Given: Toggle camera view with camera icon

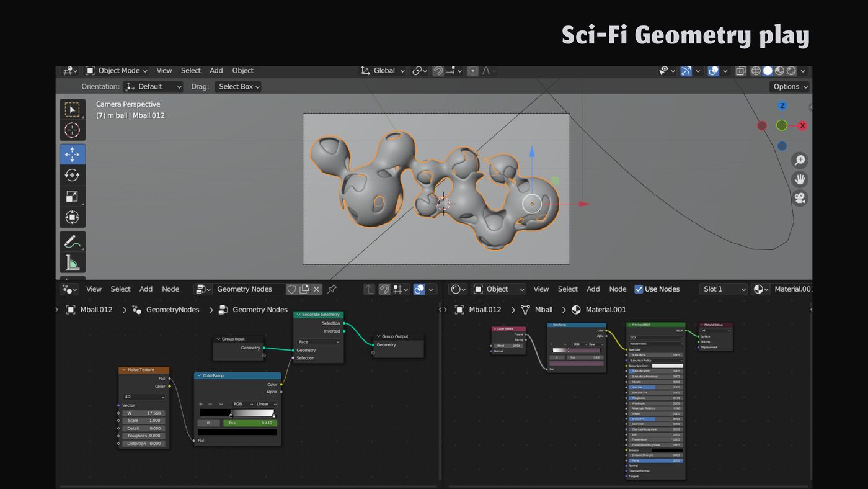Looking at the screenshot, I should 800,198.
